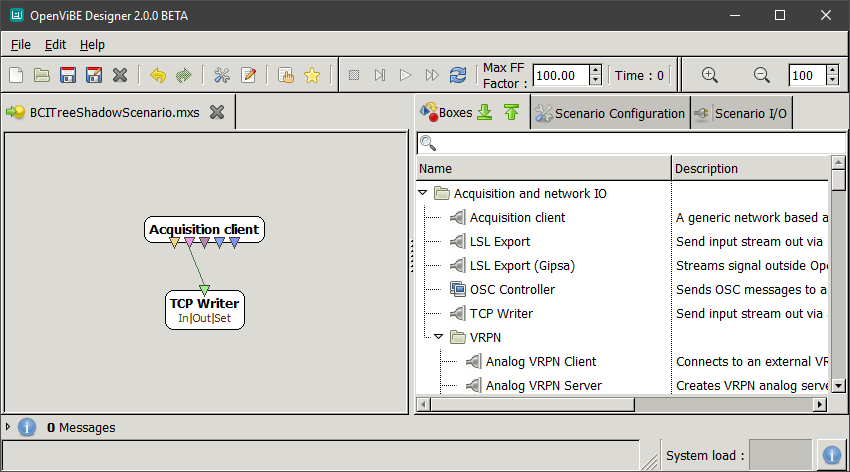Select TCP Writer in the box tree
The width and height of the screenshot is (850, 472).
tap(501, 313)
